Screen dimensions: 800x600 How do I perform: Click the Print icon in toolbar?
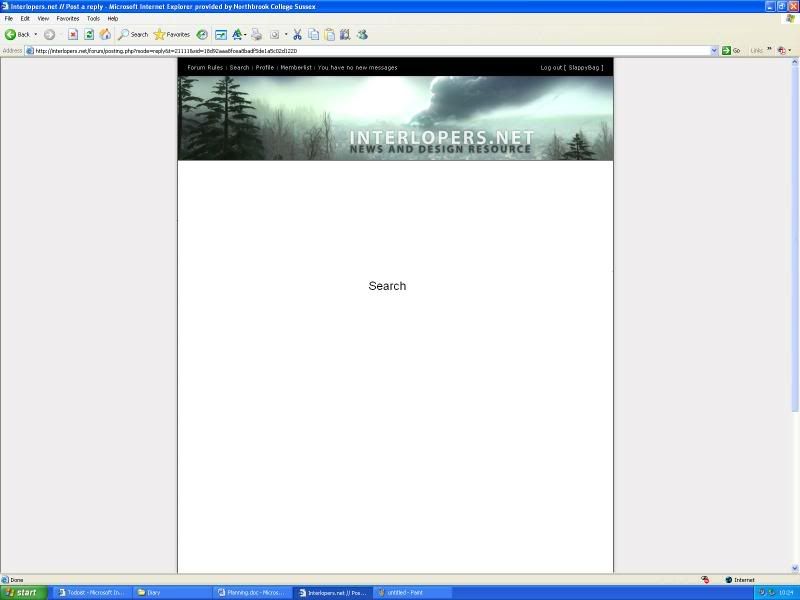click(x=257, y=34)
